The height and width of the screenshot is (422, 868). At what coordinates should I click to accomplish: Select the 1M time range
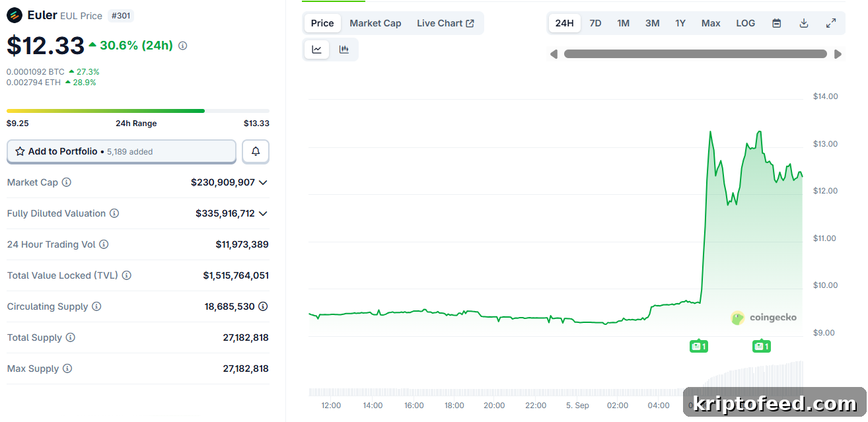[624, 23]
